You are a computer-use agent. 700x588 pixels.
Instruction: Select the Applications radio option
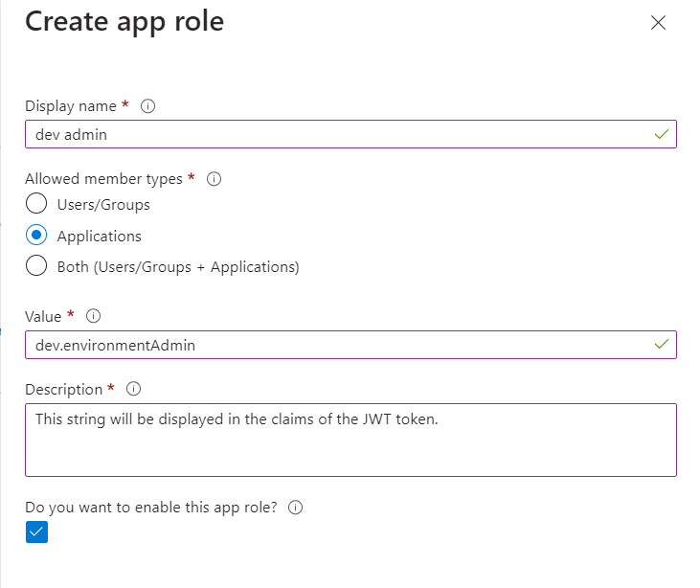(36, 235)
